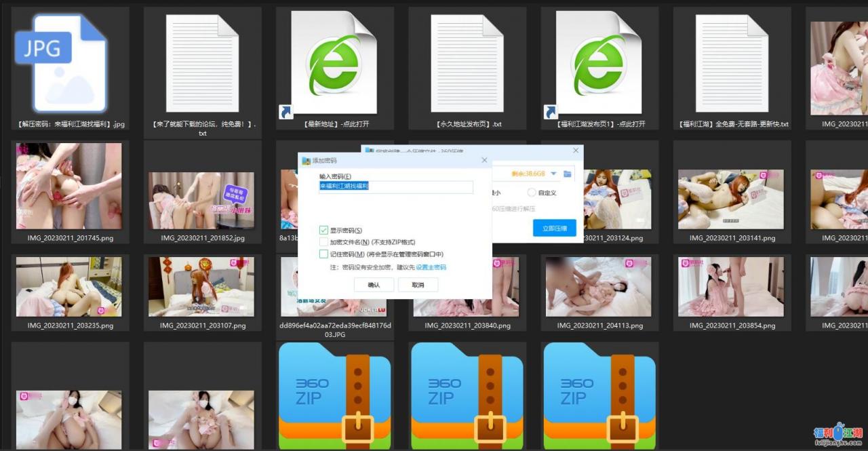Screen dimensions: 868x451
Task: Expand the save path dropdown arrow
Action: [x=553, y=174]
